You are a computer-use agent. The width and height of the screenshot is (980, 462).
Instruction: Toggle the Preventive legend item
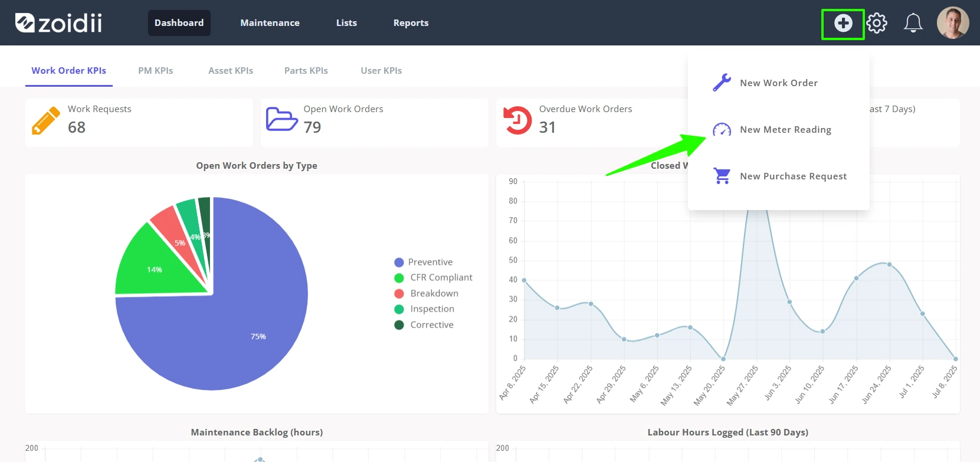click(424, 262)
